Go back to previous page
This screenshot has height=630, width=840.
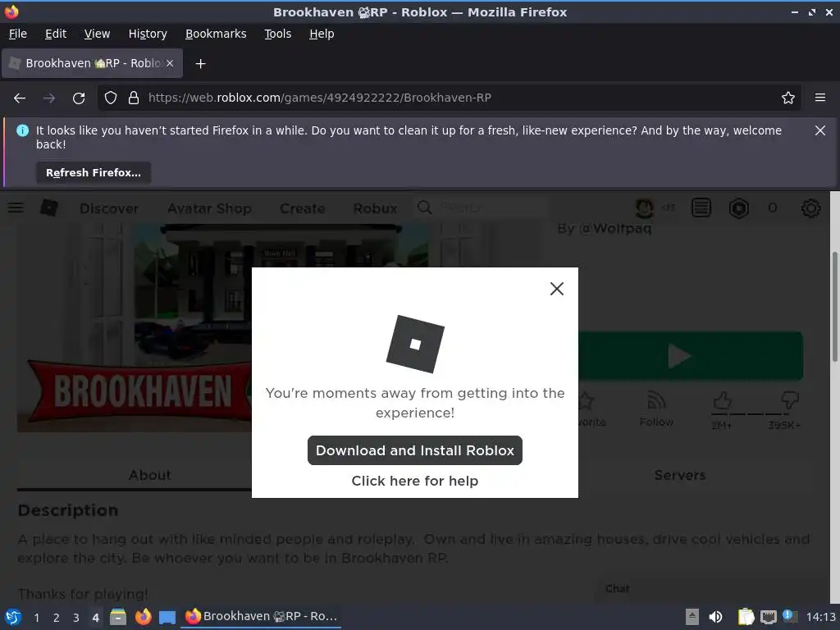click(20, 98)
